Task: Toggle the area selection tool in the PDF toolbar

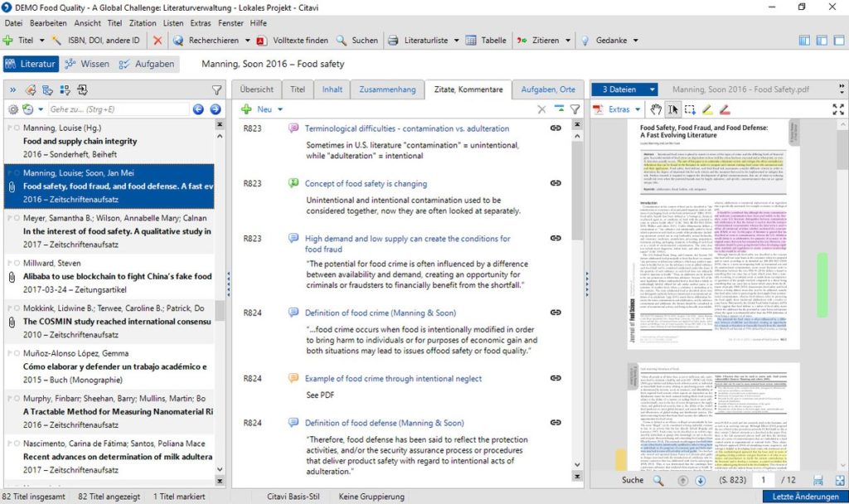Action: point(691,109)
